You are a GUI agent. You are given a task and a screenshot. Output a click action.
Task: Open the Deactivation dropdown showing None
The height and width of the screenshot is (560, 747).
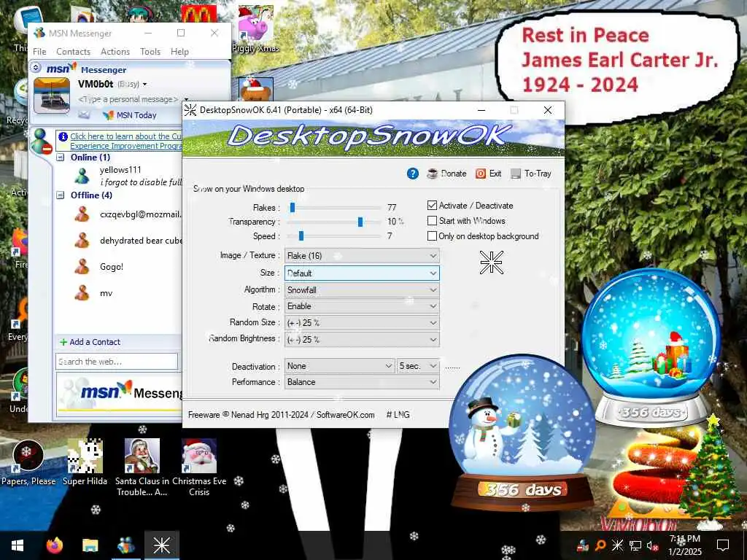click(x=340, y=366)
